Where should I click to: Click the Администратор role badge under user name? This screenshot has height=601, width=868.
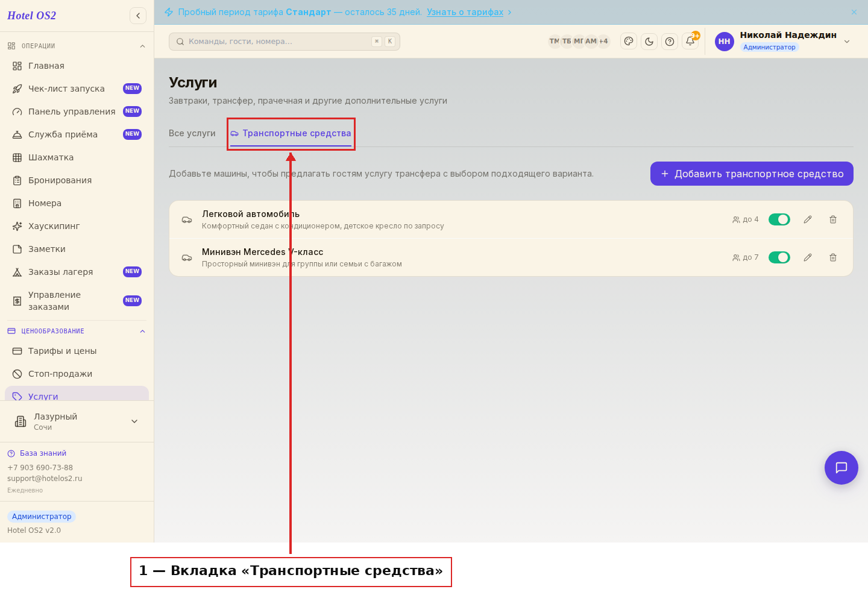[x=769, y=47]
